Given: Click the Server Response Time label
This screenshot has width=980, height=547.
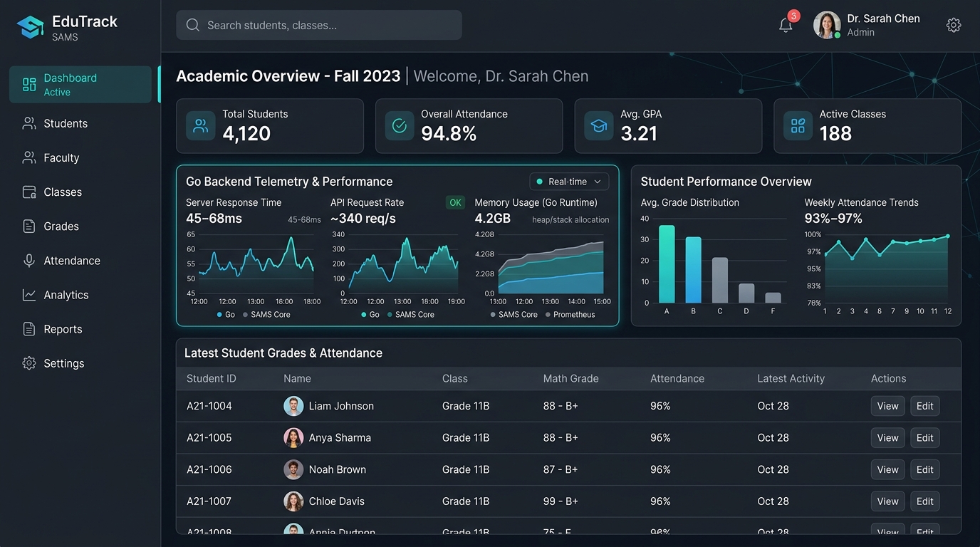Looking at the screenshot, I should point(234,202).
